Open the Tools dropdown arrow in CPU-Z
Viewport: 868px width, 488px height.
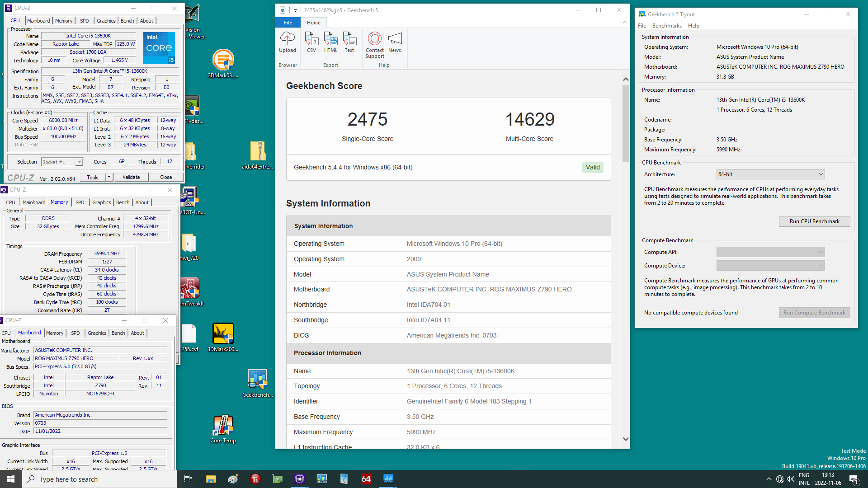coord(109,177)
